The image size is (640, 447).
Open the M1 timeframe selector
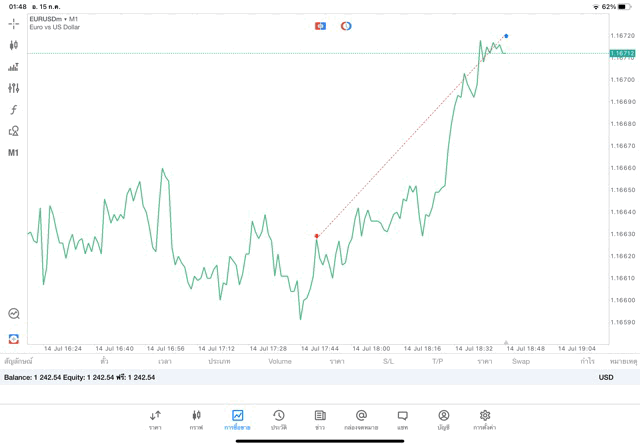pyautogui.click(x=14, y=153)
